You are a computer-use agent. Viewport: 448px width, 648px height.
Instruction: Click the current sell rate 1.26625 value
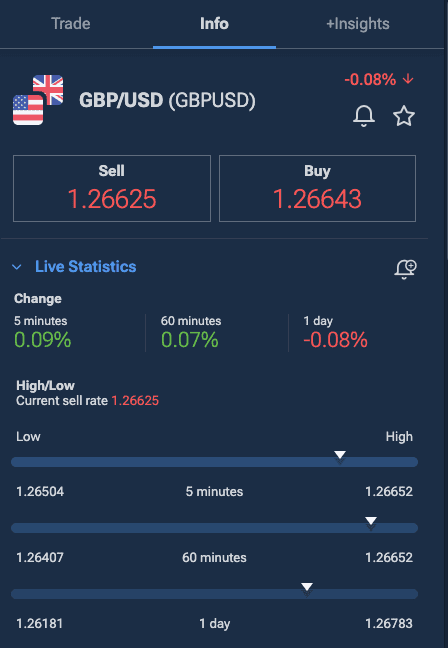click(x=135, y=400)
